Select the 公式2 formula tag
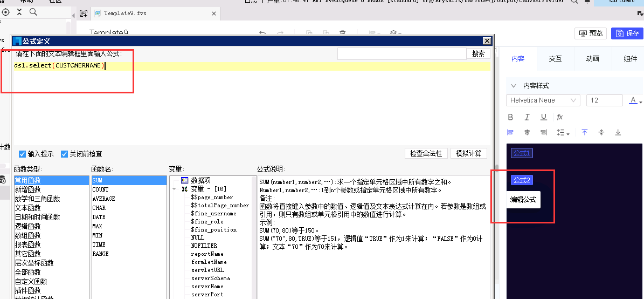The width and height of the screenshot is (644, 299). (522, 180)
